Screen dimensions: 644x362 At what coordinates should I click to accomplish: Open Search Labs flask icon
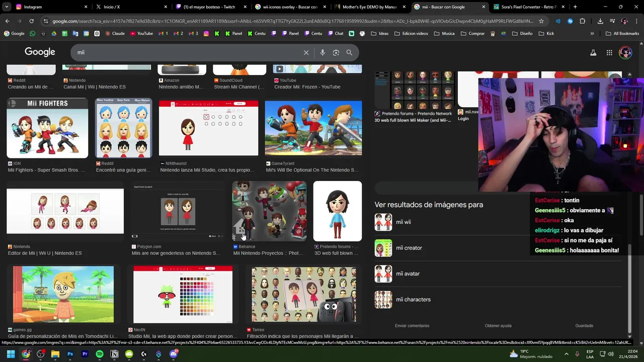click(x=593, y=52)
